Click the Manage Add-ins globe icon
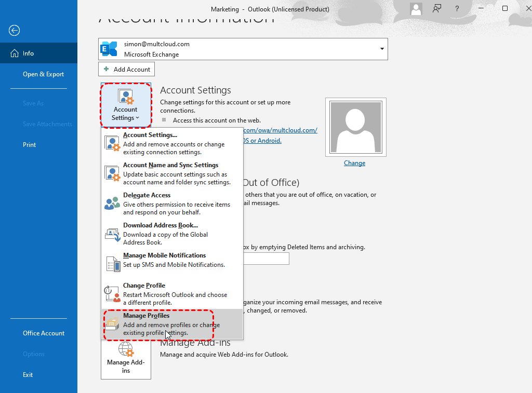This screenshot has width=532, height=393. [x=126, y=349]
